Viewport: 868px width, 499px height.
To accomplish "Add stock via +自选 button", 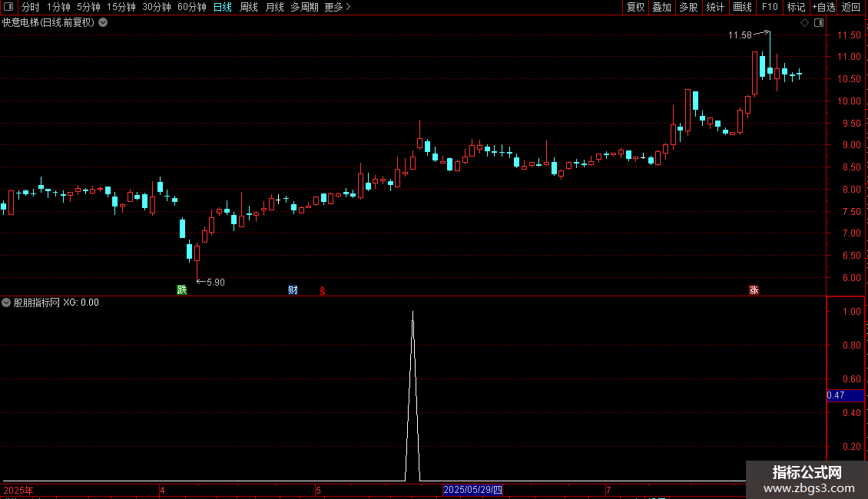I will click(823, 7).
